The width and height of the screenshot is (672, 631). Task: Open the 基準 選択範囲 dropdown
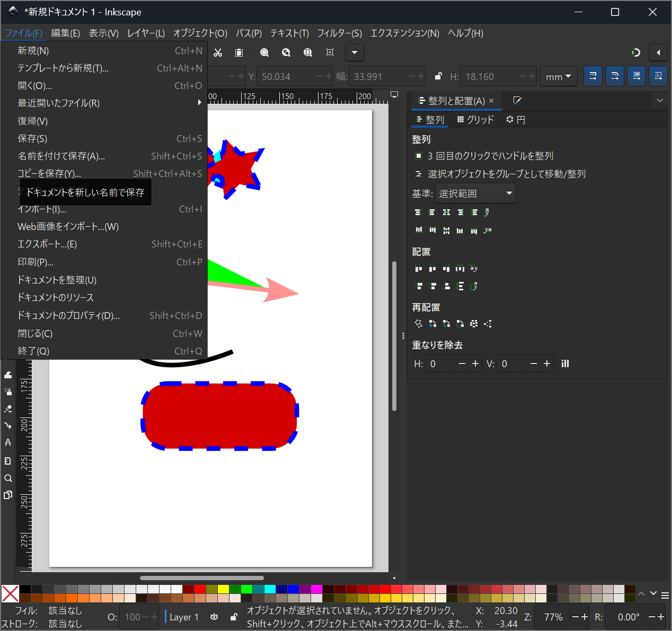coord(475,193)
